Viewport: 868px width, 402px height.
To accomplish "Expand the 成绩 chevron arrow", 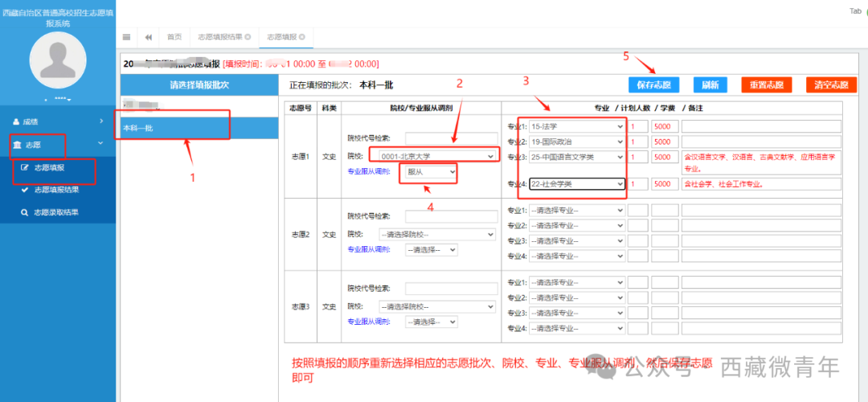I will coord(101,121).
